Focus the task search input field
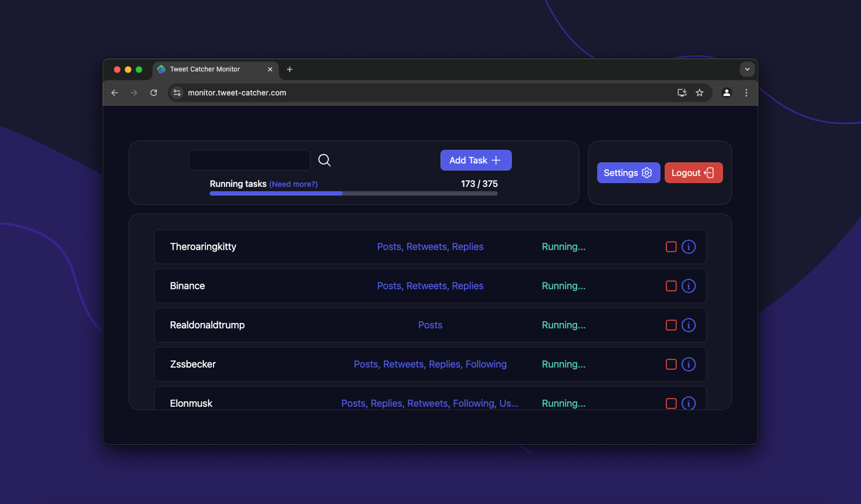This screenshot has width=861, height=504. (x=249, y=160)
